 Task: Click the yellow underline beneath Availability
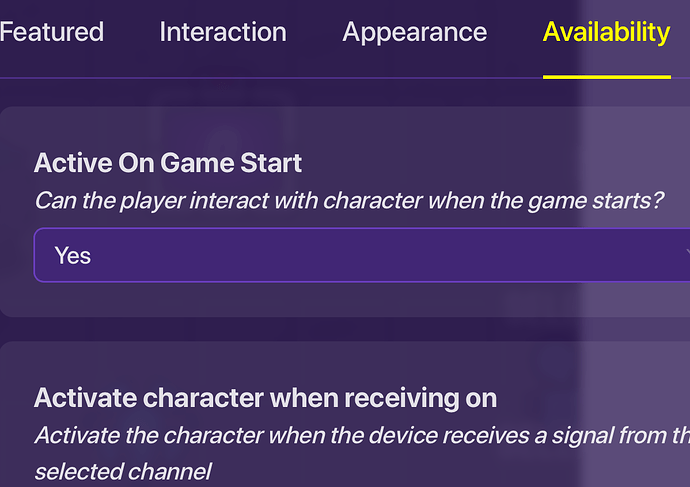(x=606, y=76)
